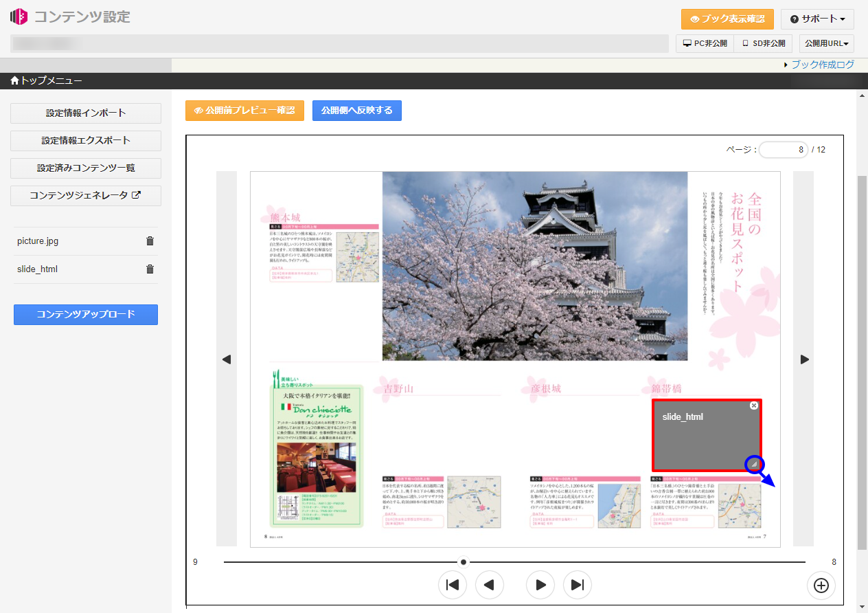Screen dimensions: 868x613
Task: Click right arrow beside the book spread
Action: click(x=804, y=359)
